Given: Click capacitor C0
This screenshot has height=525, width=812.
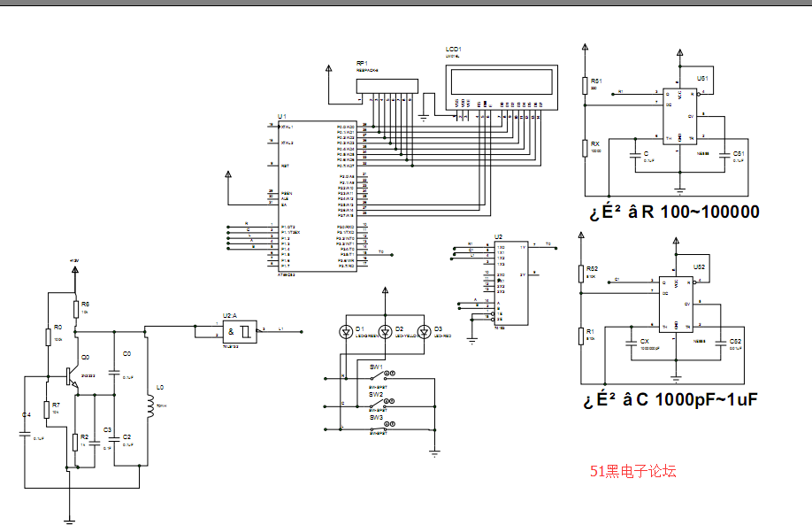Looking at the screenshot, I should (x=114, y=372).
